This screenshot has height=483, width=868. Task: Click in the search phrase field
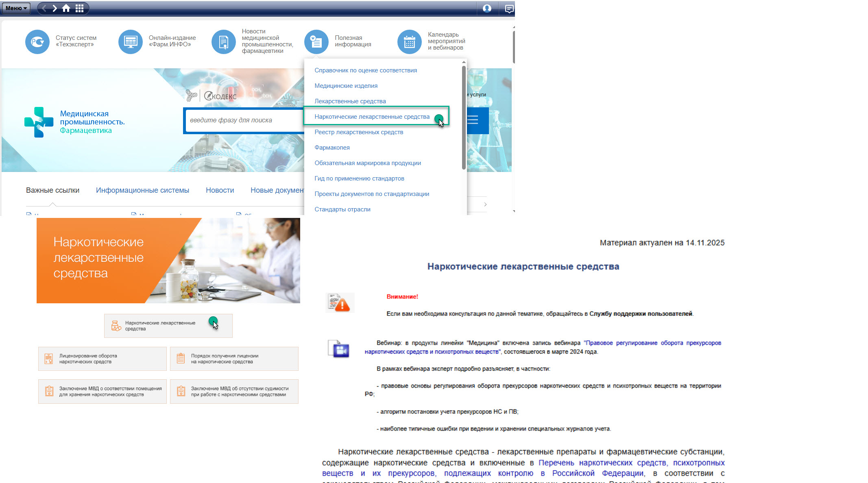[244, 120]
